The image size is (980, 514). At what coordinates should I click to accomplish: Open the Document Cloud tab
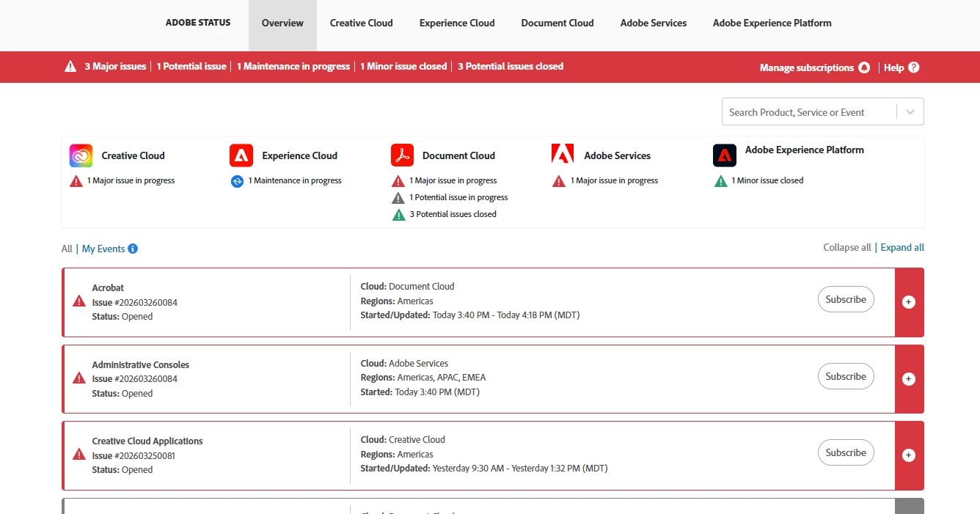point(557,23)
